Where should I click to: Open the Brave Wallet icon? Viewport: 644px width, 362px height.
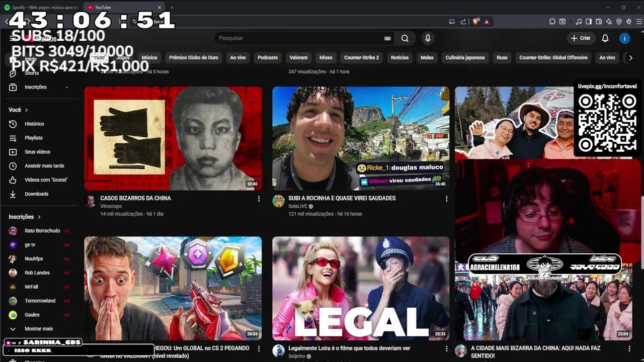599,22
